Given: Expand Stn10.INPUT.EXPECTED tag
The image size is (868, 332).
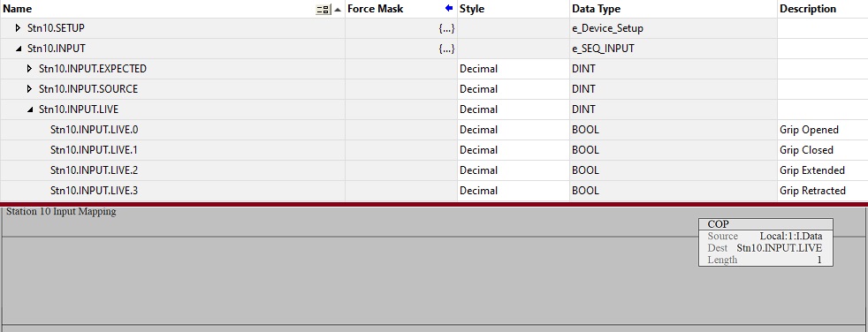Looking at the screenshot, I should pos(29,69).
